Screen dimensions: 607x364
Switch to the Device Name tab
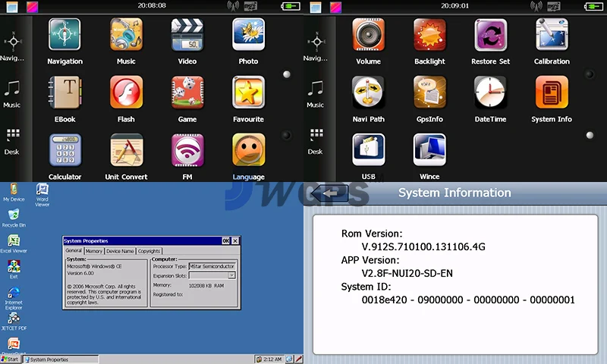click(120, 251)
